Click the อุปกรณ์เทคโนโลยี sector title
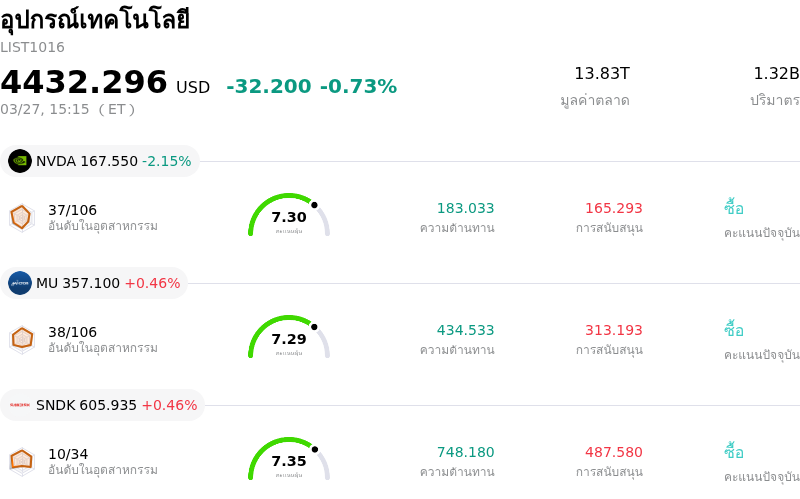The height and width of the screenshot is (499, 800). point(95,20)
